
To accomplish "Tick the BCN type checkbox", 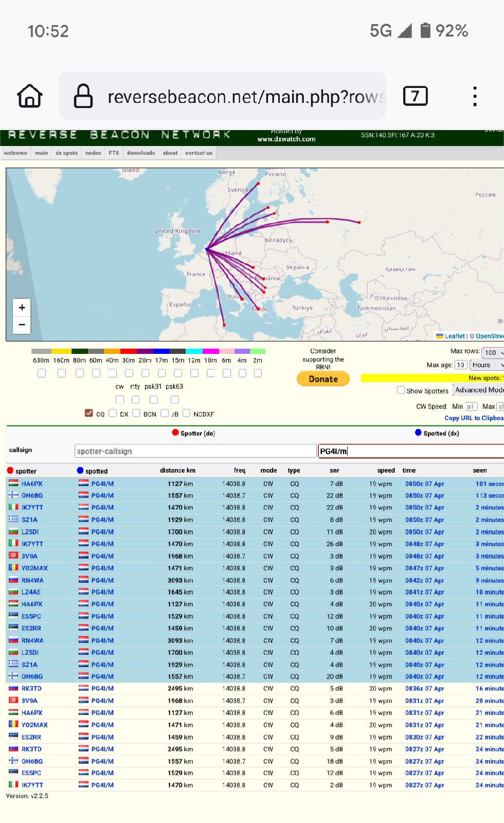I will click(x=136, y=413).
